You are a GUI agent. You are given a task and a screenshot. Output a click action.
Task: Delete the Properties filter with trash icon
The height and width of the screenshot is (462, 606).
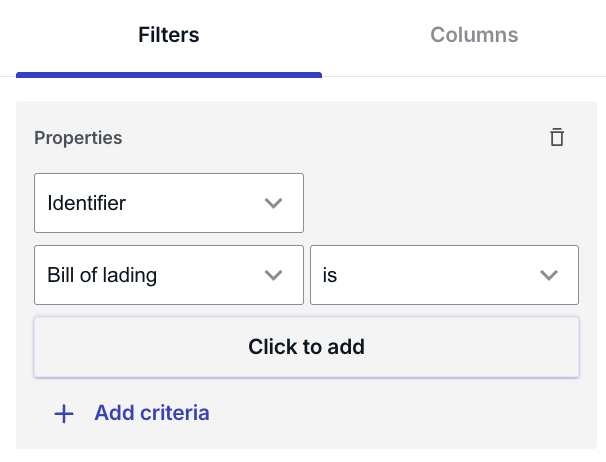(x=557, y=137)
